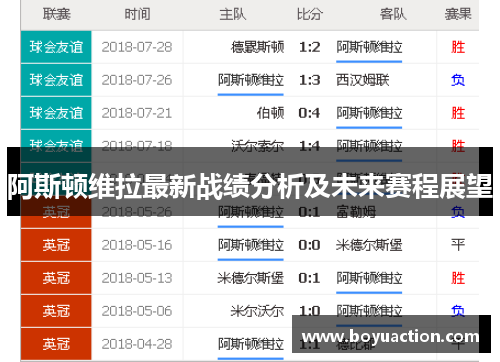The image size is (500, 362).
Task: Click the date 2018-07-28
Action: point(137,47)
